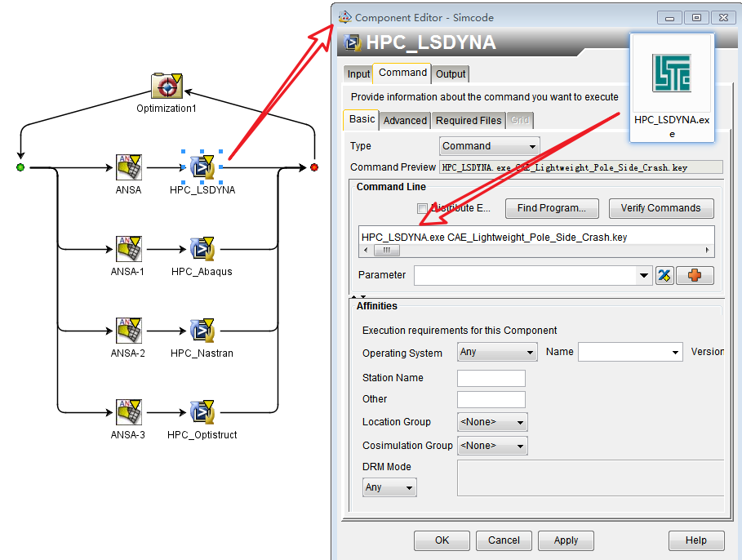Select the HPC_LSDYNA Simcode component icon
The image size is (742, 560).
[x=202, y=167]
